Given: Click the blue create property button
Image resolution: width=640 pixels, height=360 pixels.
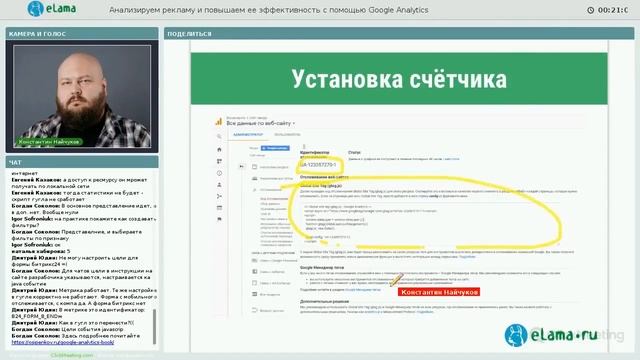Looking at the screenshot, I should (275, 148).
